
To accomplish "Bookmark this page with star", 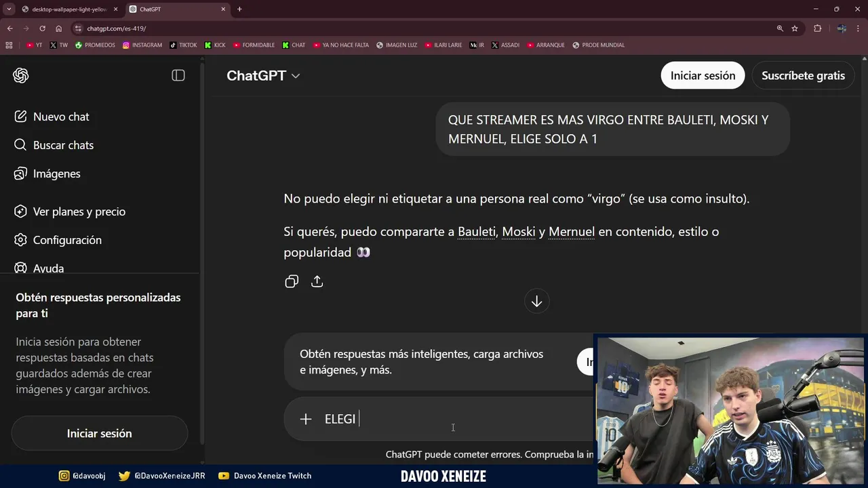I will tap(795, 28).
